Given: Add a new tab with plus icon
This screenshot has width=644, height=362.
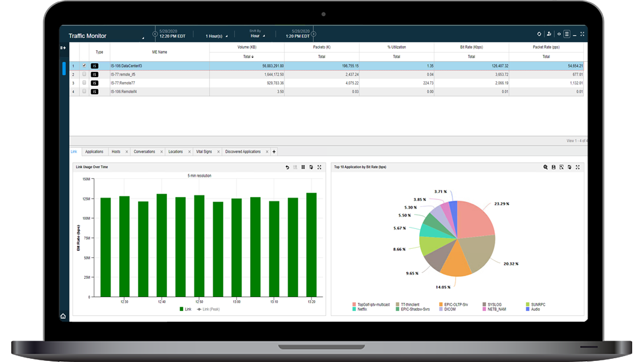Looking at the screenshot, I should coord(274,152).
